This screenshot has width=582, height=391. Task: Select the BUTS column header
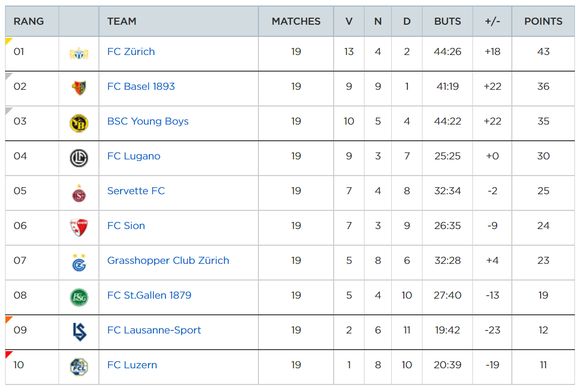click(x=447, y=21)
